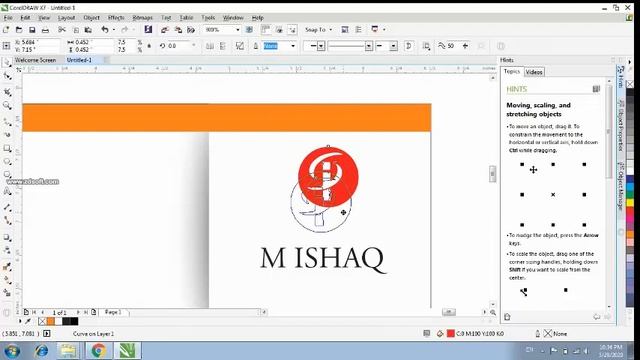Switch to the Videos tab in Hints
The image size is (640, 360).
(x=534, y=72)
